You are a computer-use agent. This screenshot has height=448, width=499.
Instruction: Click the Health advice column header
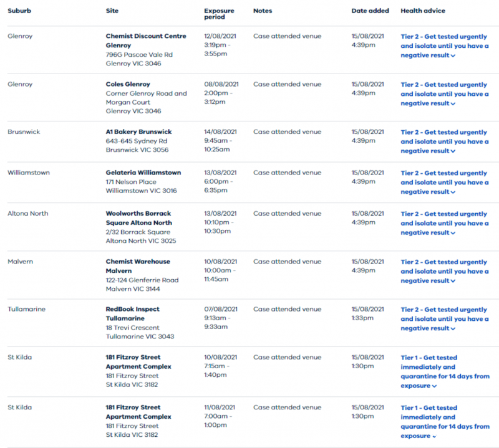tap(423, 11)
